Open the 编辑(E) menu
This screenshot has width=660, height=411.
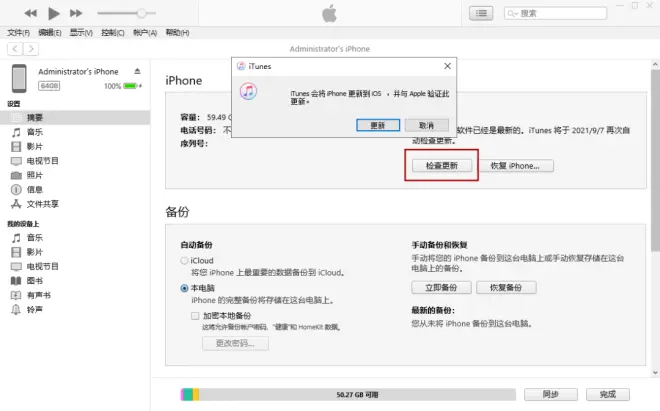pos(50,32)
